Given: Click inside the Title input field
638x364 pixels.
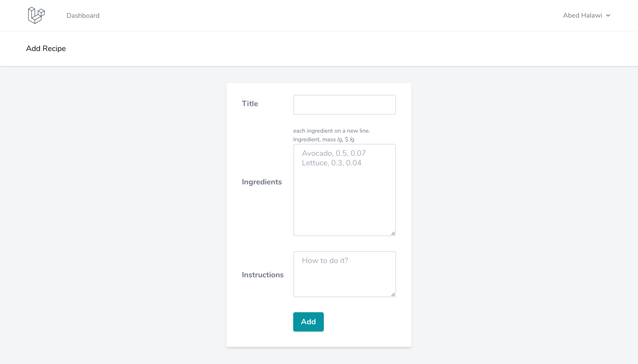Looking at the screenshot, I should click(344, 104).
